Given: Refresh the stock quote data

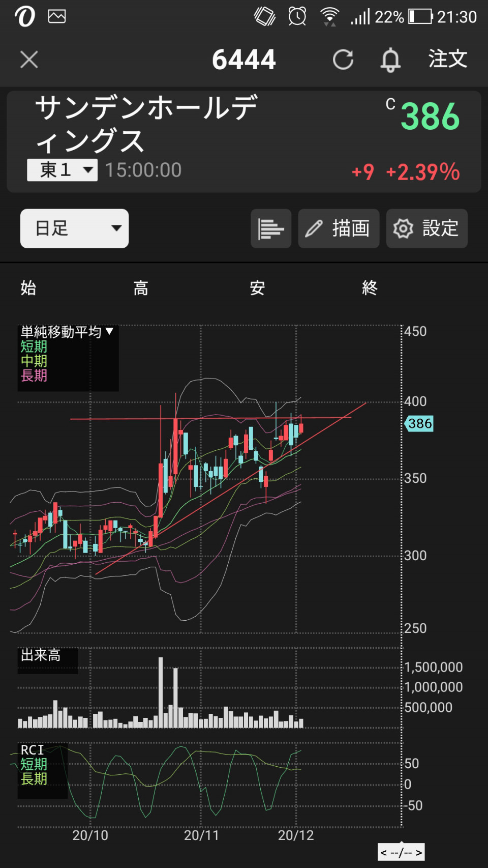Looking at the screenshot, I should [343, 60].
